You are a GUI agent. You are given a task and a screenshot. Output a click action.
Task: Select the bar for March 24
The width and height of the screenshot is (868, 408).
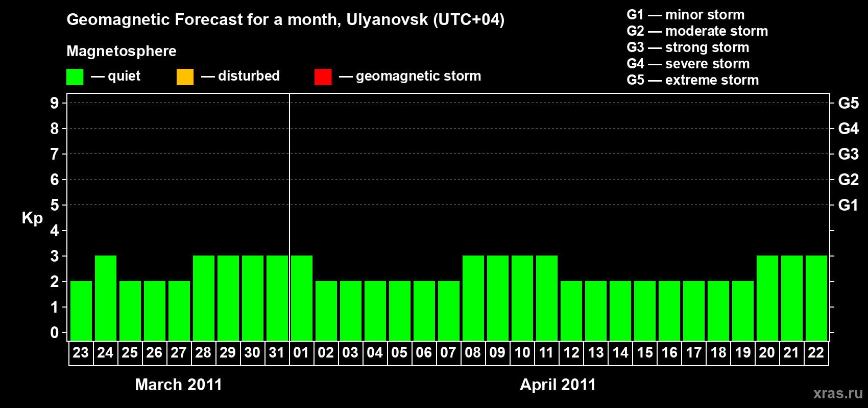pyautogui.click(x=106, y=298)
